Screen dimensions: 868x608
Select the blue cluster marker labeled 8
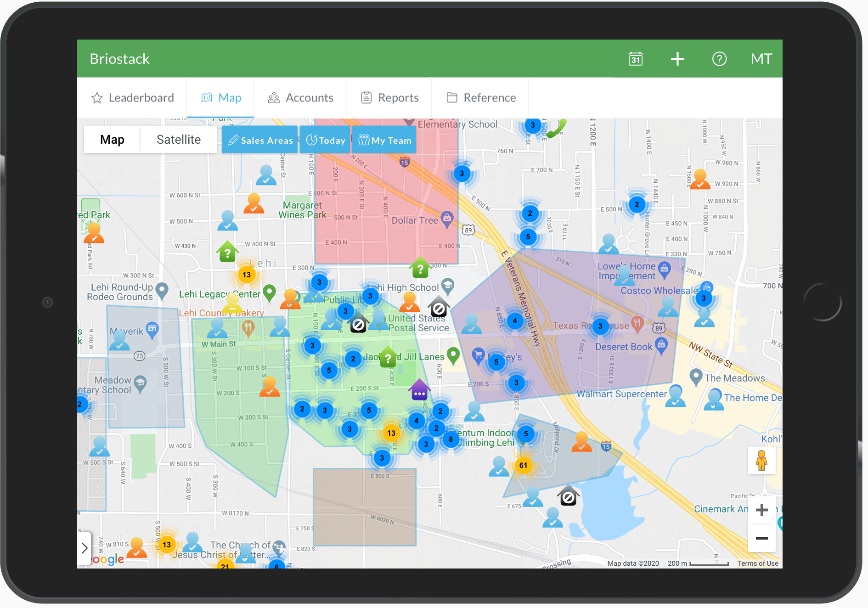click(x=451, y=439)
